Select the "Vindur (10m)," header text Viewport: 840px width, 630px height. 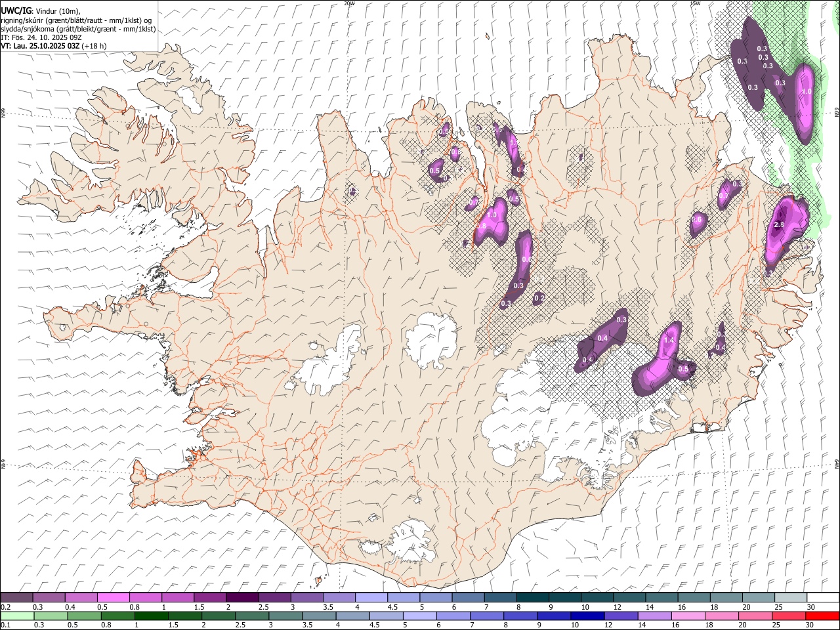coord(58,11)
